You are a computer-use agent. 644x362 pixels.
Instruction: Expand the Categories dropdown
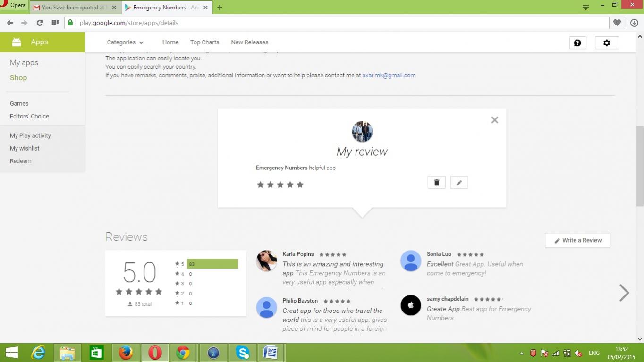coord(125,42)
